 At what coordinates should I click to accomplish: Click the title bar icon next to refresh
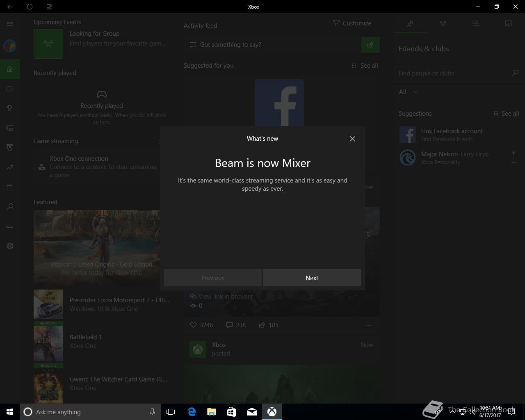pos(49,7)
